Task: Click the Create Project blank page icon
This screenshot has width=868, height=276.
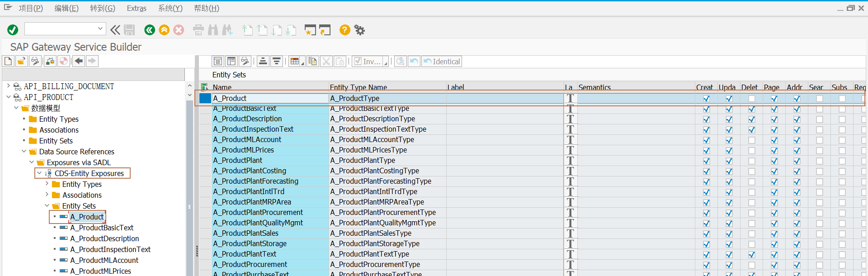Action: click(8, 61)
